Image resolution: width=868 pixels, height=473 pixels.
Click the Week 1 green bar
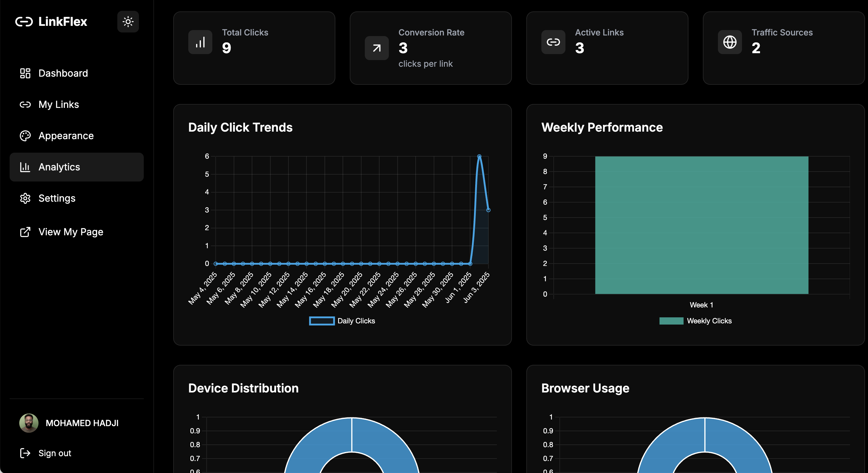pos(702,225)
